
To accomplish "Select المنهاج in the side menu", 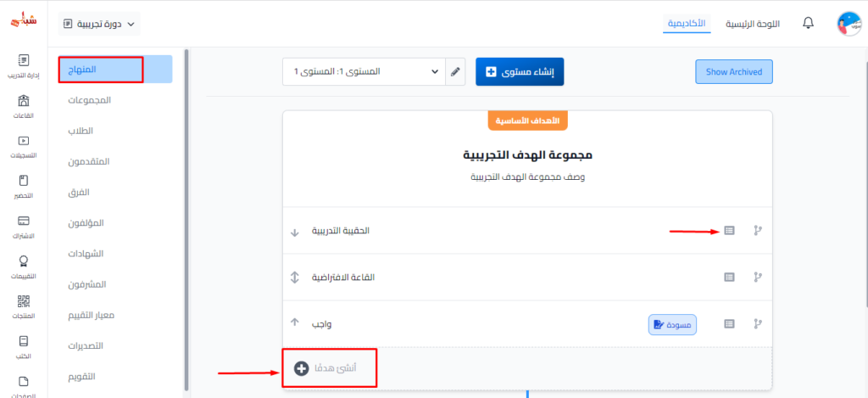I will click(115, 70).
